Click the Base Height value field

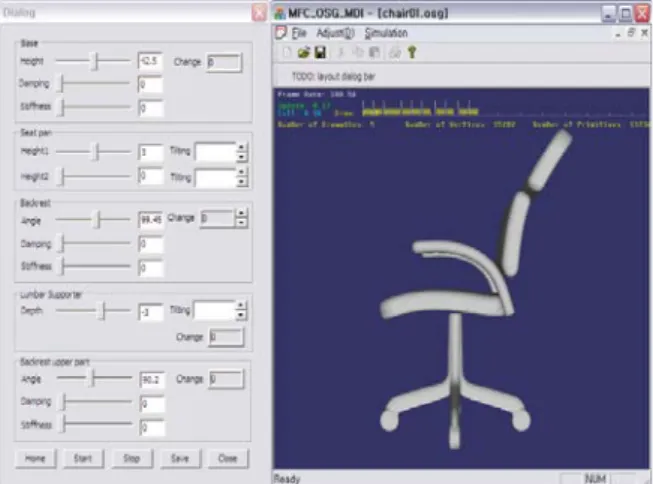pos(150,61)
